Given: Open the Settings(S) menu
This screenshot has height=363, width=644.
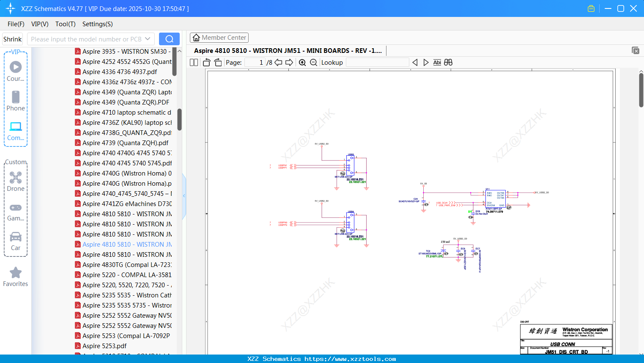Looking at the screenshot, I should pyautogui.click(x=97, y=24).
